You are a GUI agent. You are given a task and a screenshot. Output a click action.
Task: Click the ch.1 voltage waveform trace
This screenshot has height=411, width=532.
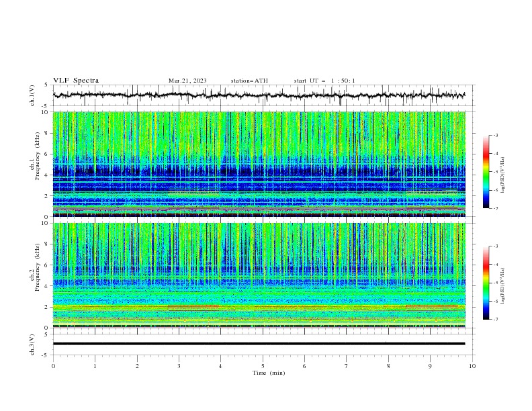click(x=259, y=95)
